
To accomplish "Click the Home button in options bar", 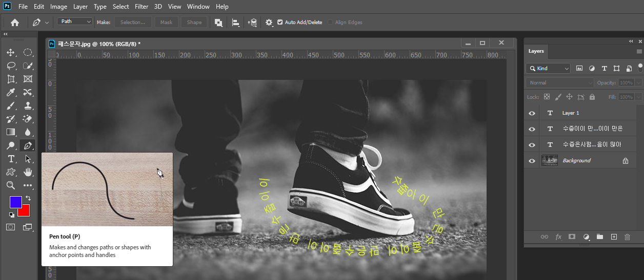I will click(15, 23).
